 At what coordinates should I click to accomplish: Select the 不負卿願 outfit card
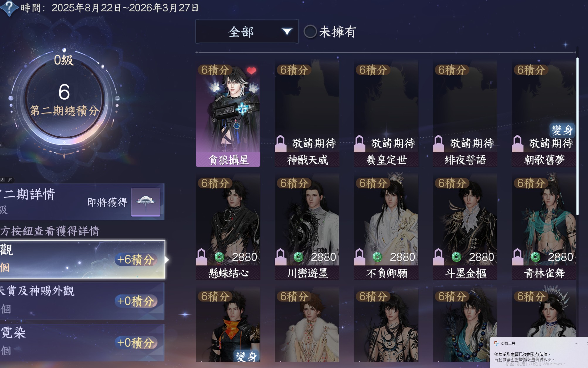pos(386,226)
